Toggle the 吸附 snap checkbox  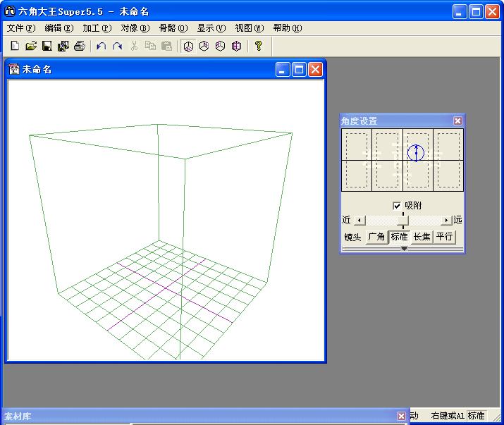[397, 206]
